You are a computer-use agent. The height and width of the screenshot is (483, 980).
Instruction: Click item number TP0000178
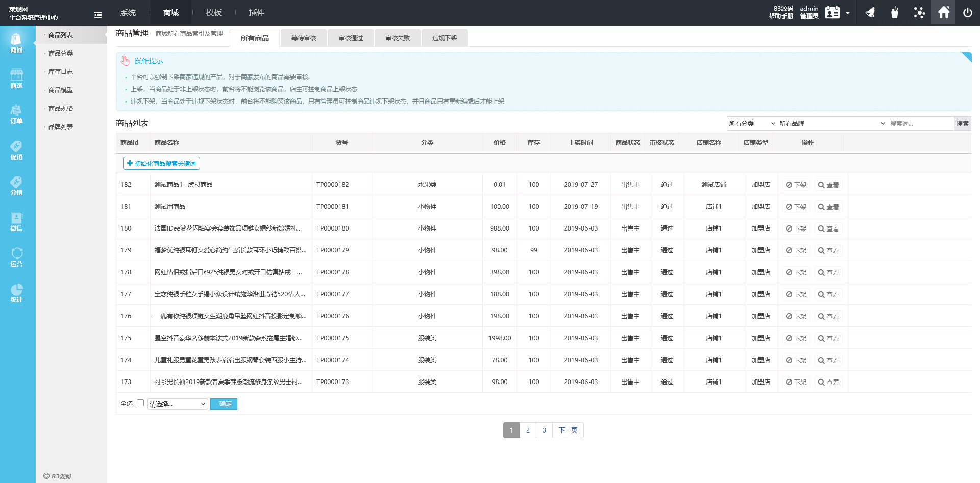(332, 272)
